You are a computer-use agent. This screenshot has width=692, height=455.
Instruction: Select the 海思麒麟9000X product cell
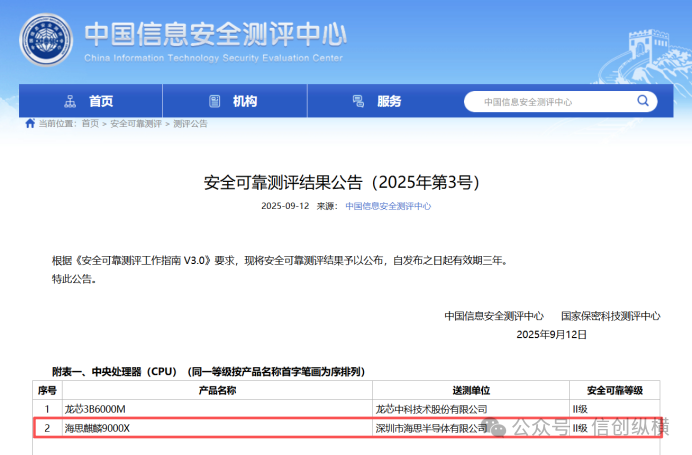click(218, 428)
